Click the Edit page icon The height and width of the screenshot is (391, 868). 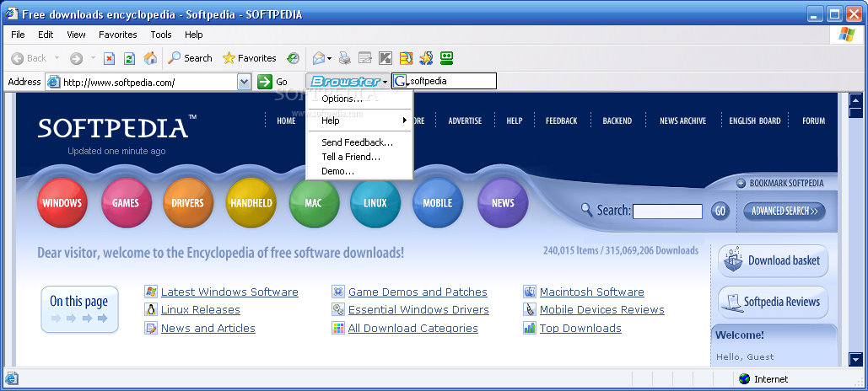coord(364,58)
